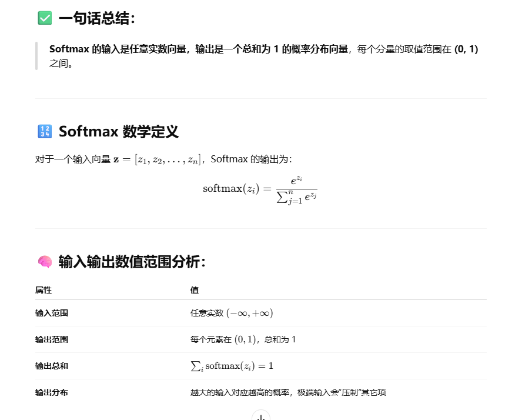The image size is (522, 420).
Task: Click the heading '输入输出数值范围分析:'
Action: pos(132,261)
